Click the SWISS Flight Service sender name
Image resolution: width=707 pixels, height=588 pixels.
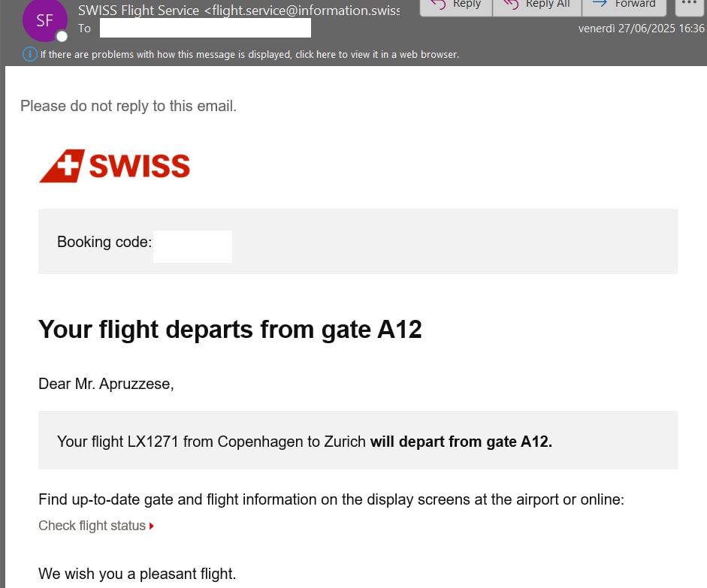click(138, 11)
